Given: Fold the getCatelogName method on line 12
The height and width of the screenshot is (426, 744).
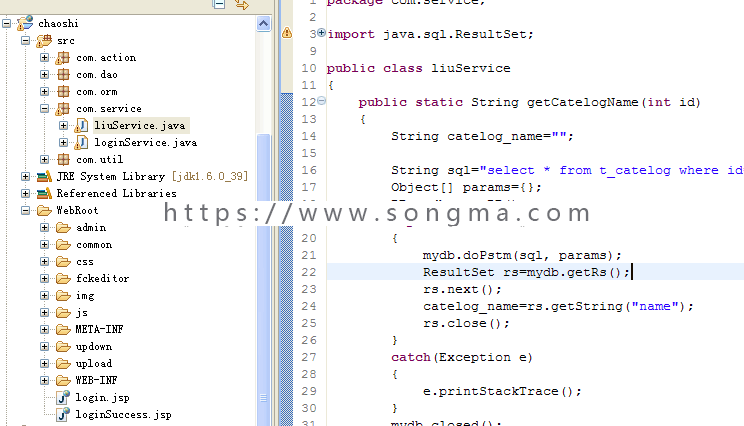Looking at the screenshot, I should pos(322,101).
